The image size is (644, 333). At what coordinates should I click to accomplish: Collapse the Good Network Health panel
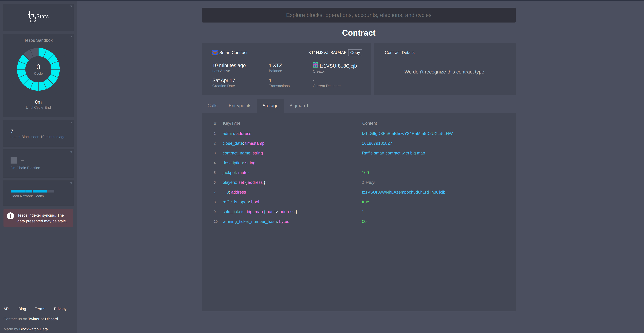(x=71, y=183)
